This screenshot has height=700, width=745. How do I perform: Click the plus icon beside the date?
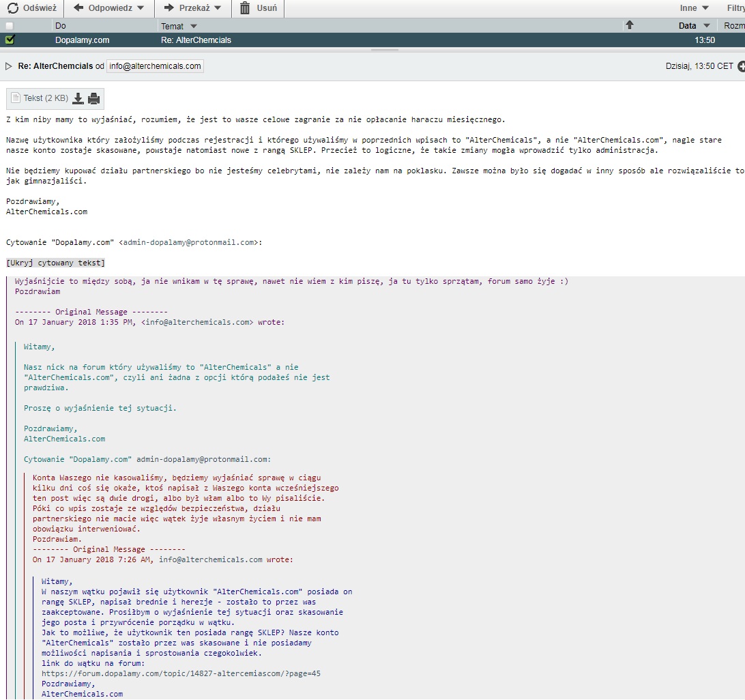[x=741, y=67]
